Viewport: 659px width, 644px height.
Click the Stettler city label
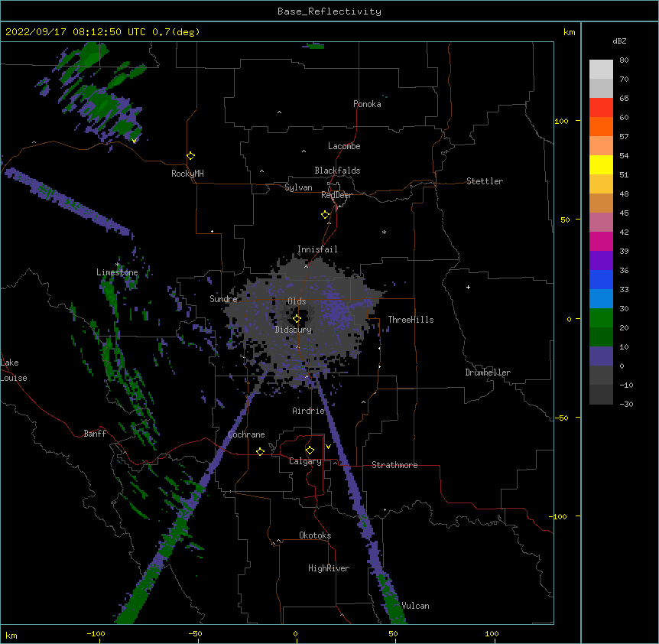pos(485,181)
